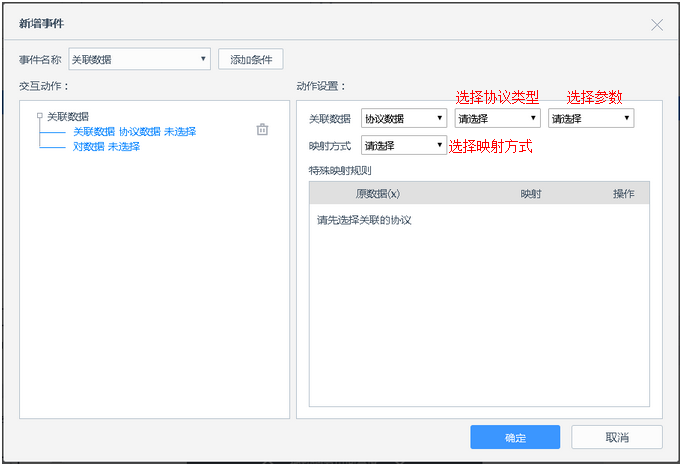Viewport: 683px width, 467px height.
Task: Click the 特殊映射规则 label
Action: [x=340, y=170]
